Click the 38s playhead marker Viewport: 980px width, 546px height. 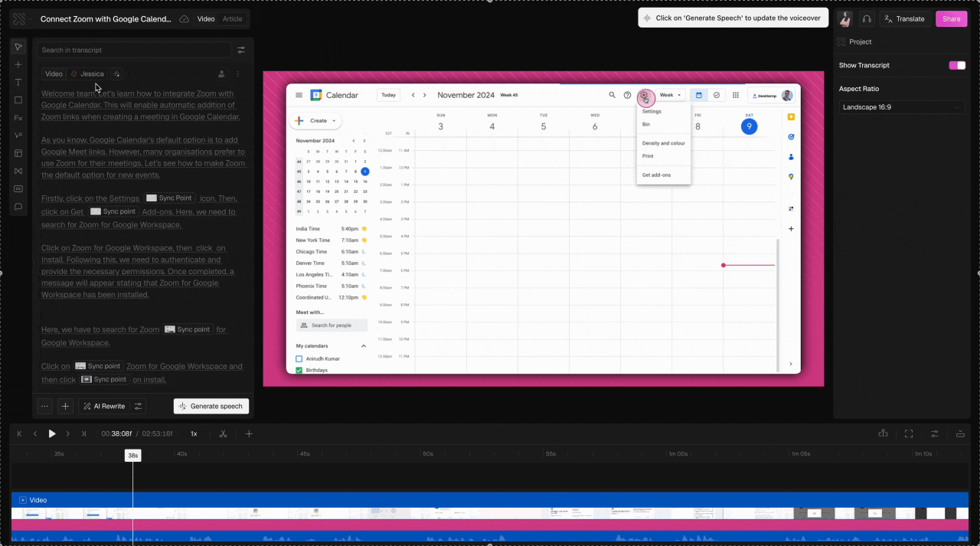tap(132, 455)
